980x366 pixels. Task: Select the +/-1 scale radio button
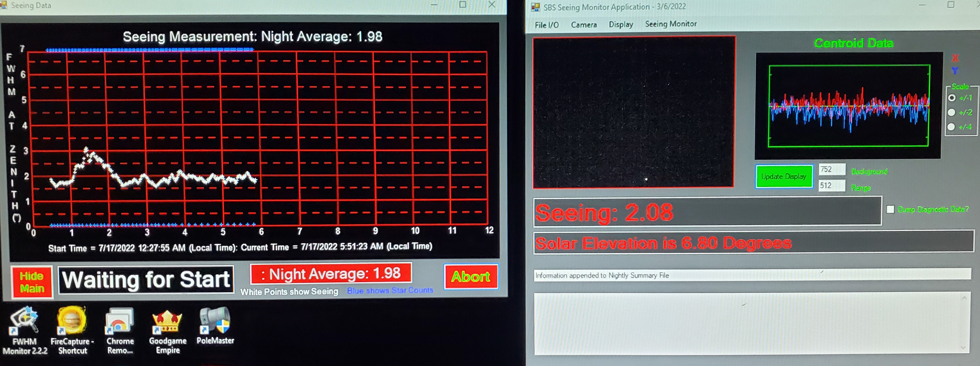[952, 98]
